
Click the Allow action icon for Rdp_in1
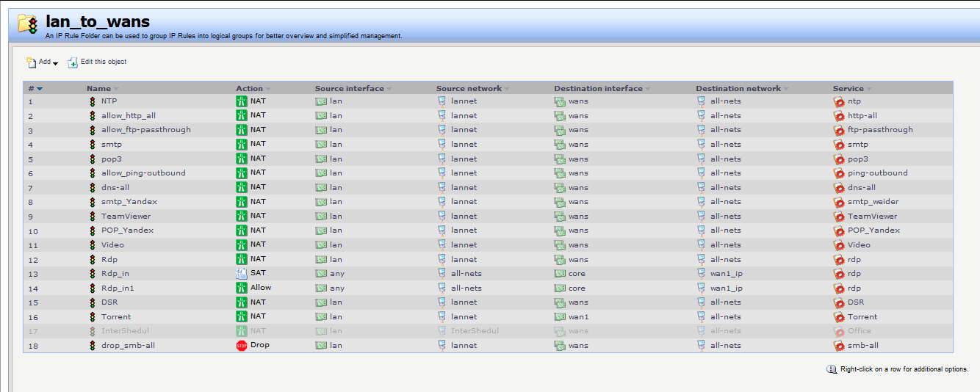pos(241,288)
